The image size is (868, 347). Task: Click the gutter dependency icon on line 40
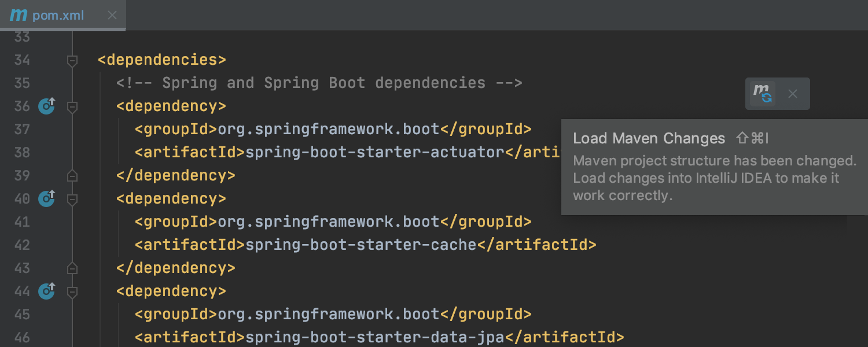point(47,198)
